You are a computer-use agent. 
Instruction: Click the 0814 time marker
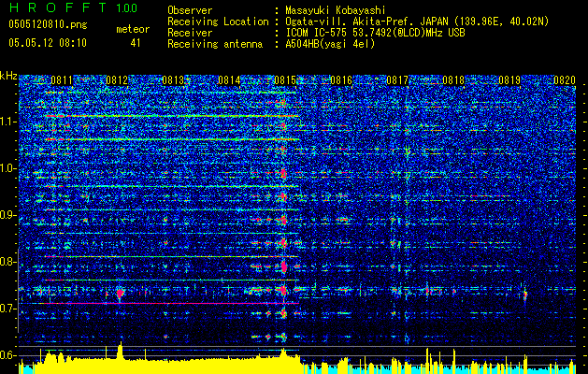coord(229,80)
